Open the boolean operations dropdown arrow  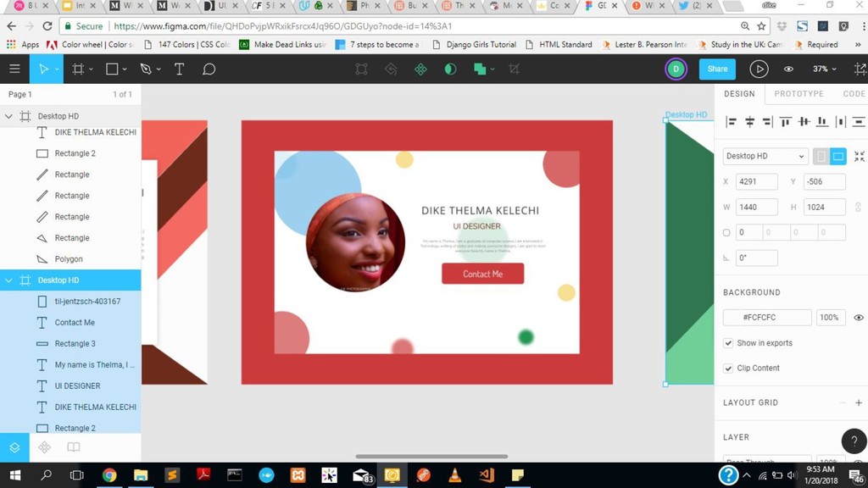492,69
